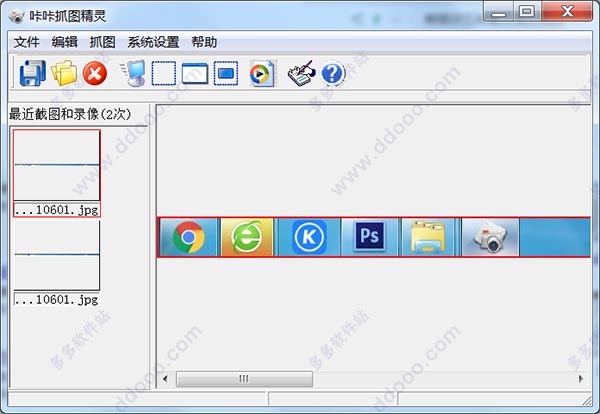
Task: Minimize the 咔咔抓图精灵 window
Action: (x=499, y=11)
